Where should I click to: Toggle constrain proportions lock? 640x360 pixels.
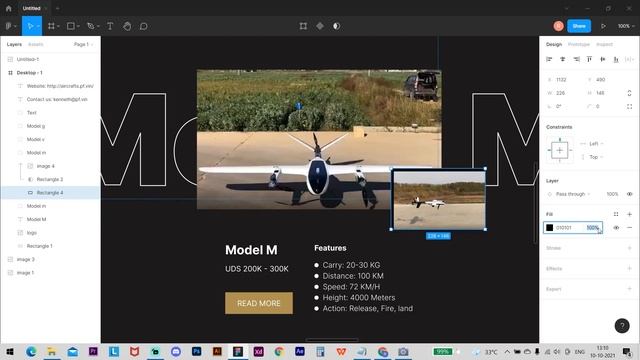(x=629, y=93)
